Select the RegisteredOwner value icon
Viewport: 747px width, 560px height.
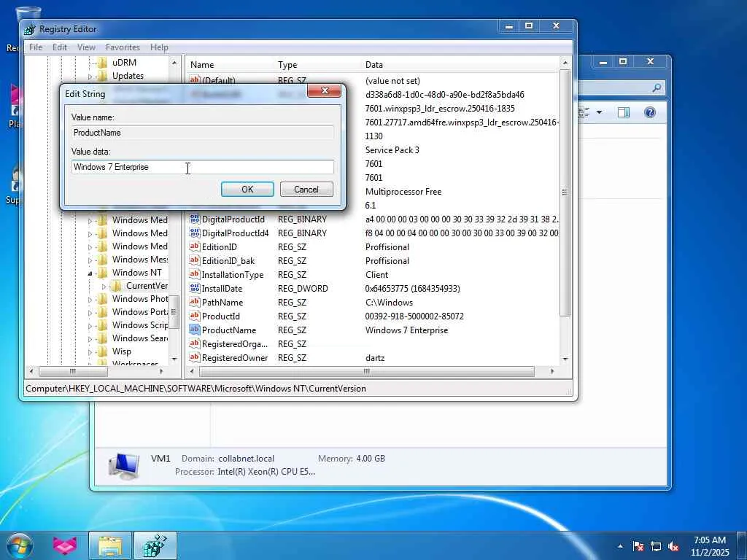coord(194,357)
